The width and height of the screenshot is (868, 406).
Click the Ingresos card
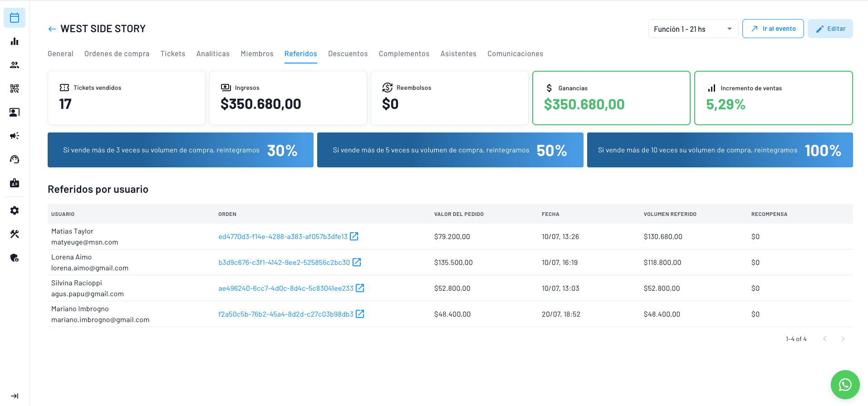tap(288, 98)
